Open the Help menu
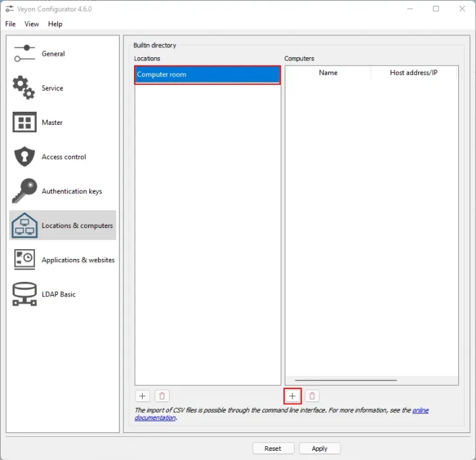Screen dimensions: 476x460 [55, 24]
